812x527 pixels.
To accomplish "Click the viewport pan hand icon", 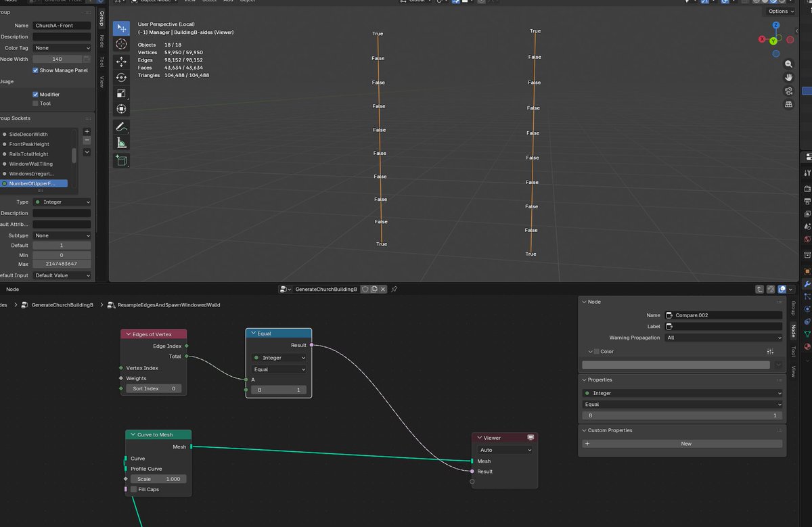I will pos(789,77).
